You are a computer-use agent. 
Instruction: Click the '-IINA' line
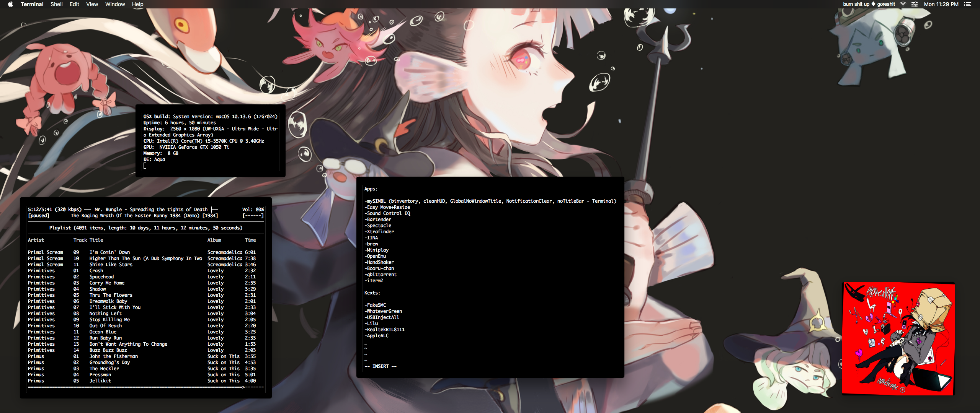coord(371,238)
